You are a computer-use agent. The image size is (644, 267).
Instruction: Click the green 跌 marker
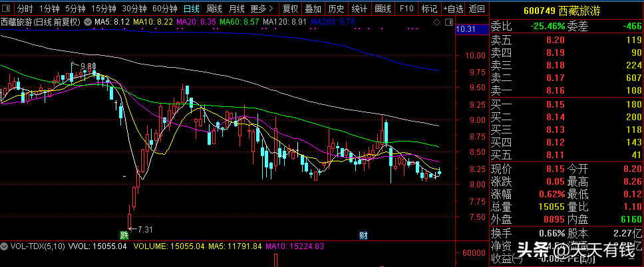pyautogui.click(x=124, y=235)
